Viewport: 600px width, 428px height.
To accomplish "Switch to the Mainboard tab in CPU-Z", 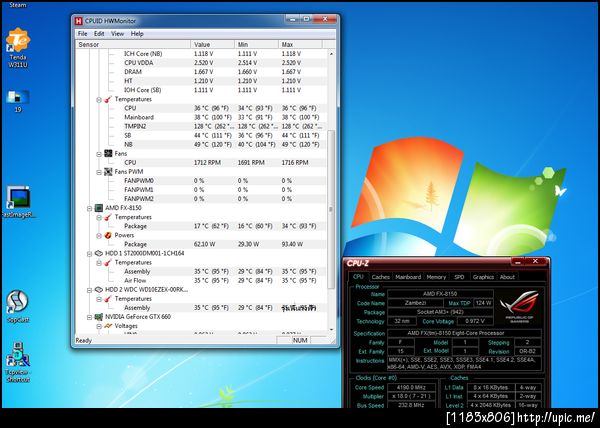I will tap(408, 277).
